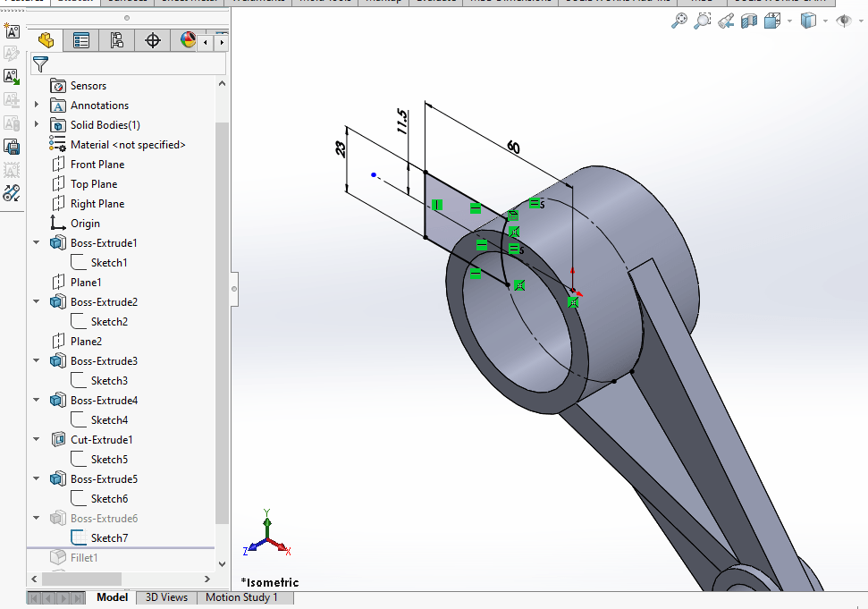Enable the Section View tool
868x609 pixels.
(748, 21)
